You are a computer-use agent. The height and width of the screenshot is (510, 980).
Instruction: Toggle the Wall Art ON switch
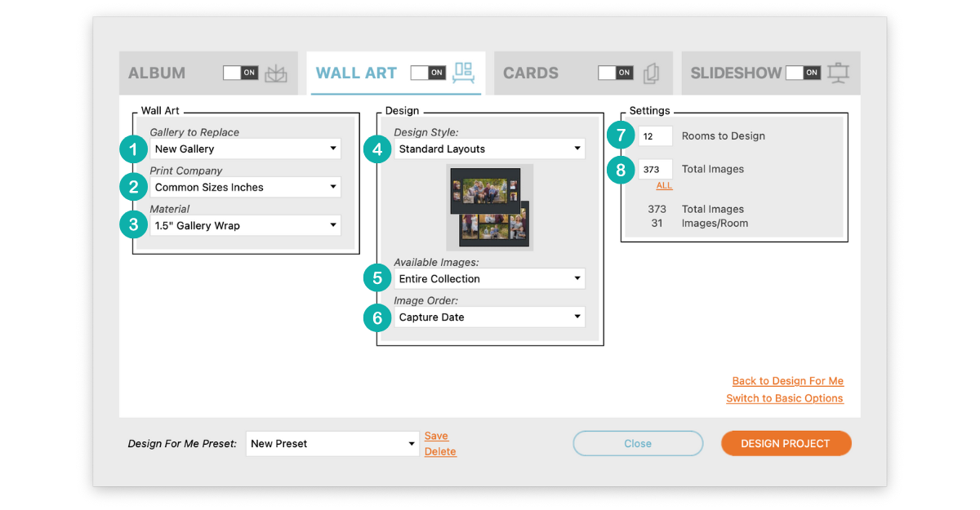(x=428, y=73)
